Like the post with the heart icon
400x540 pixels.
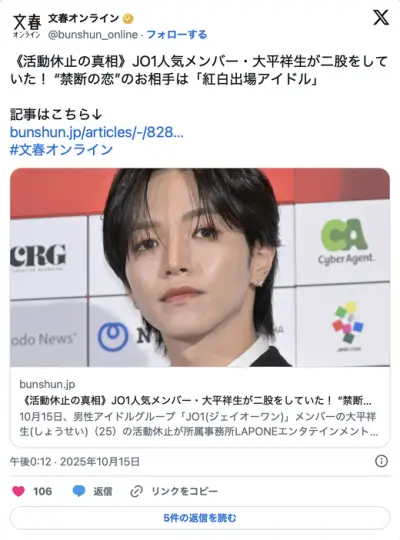tap(18, 491)
